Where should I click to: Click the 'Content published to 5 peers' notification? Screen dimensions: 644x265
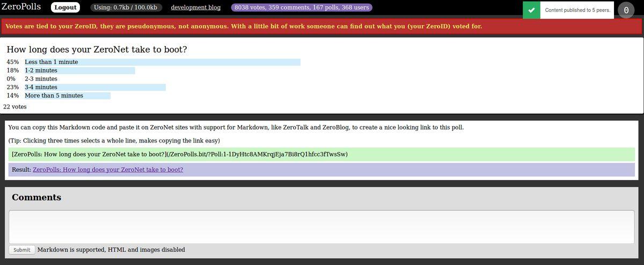pyautogui.click(x=577, y=10)
